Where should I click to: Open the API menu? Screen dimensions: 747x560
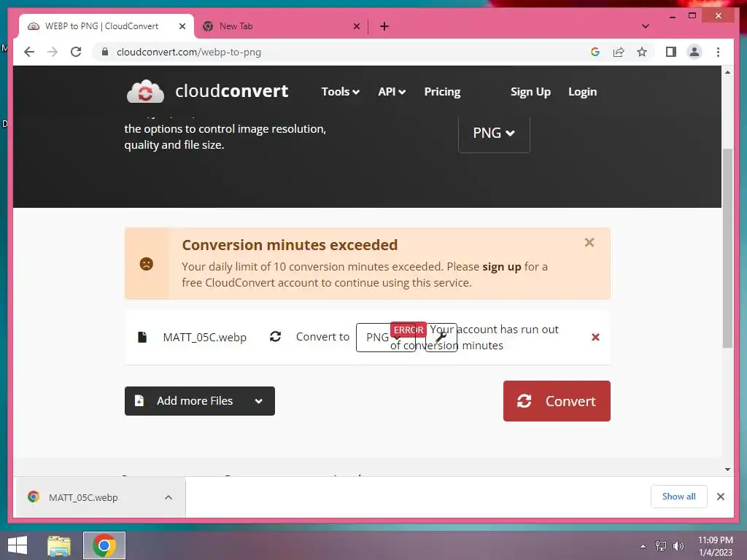[392, 91]
